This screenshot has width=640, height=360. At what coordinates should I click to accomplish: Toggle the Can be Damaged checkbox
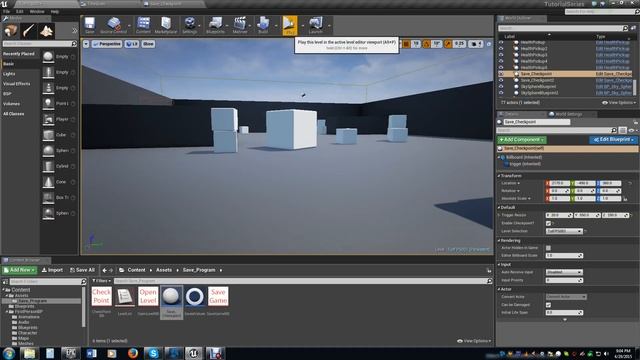[x=548, y=305]
